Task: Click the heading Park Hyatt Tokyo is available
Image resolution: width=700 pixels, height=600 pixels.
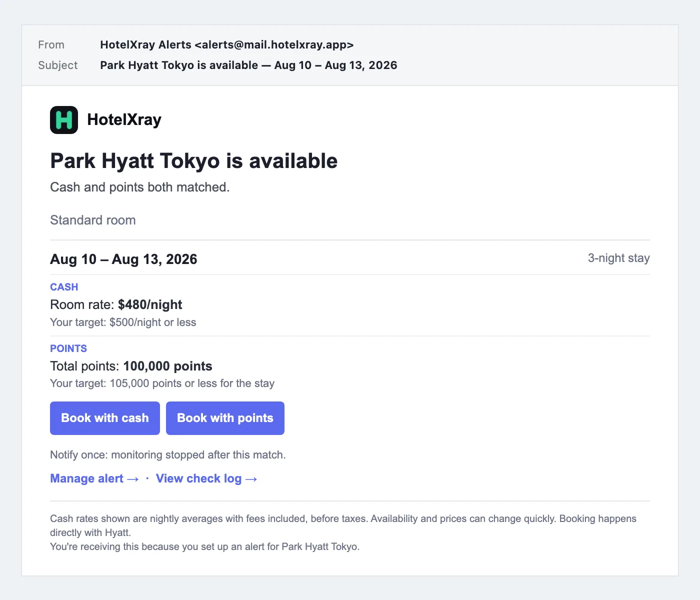Action: [194, 161]
